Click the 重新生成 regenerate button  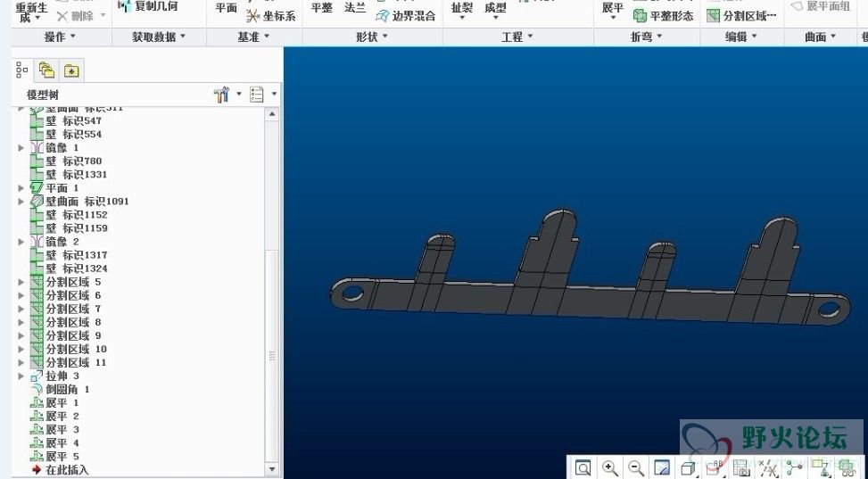31,12
